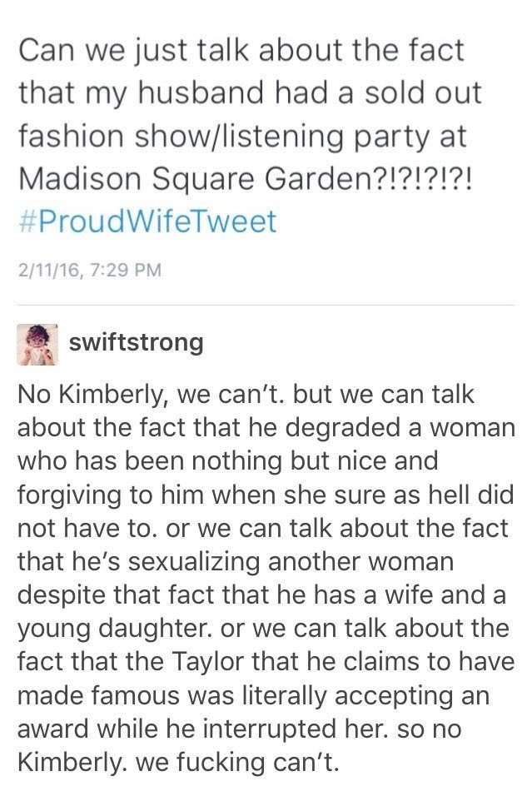Click the divider line below the timestamp

266,305
